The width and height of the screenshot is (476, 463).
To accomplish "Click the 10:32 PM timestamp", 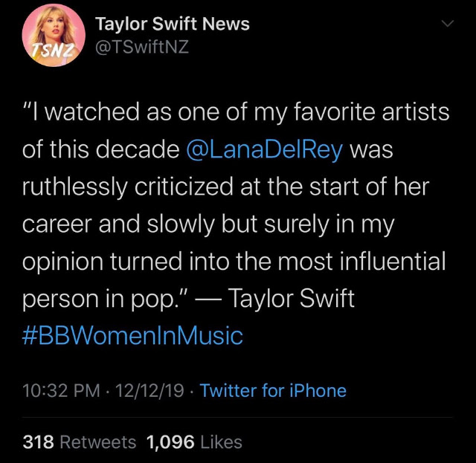I will 61,390.
